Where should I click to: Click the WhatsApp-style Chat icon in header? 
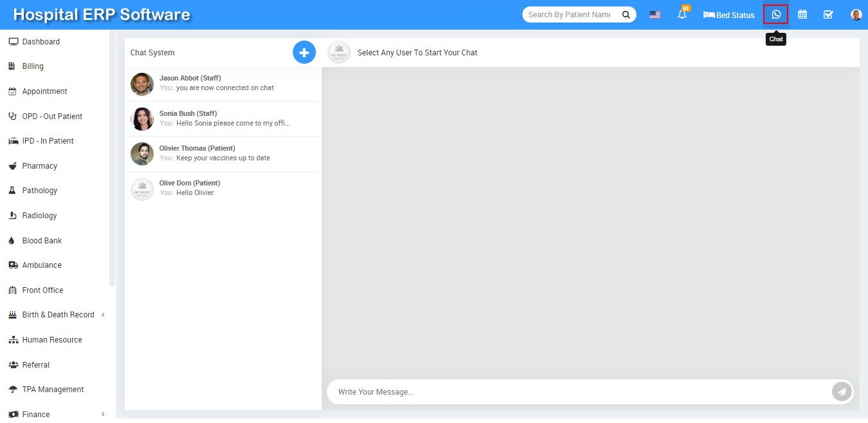[x=776, y=14]
